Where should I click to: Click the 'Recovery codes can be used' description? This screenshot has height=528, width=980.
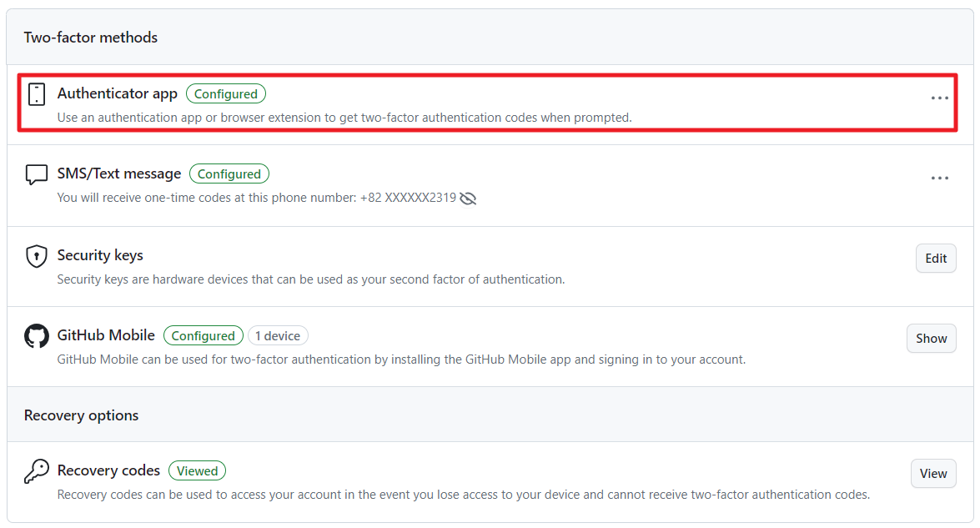pos(463,495)
